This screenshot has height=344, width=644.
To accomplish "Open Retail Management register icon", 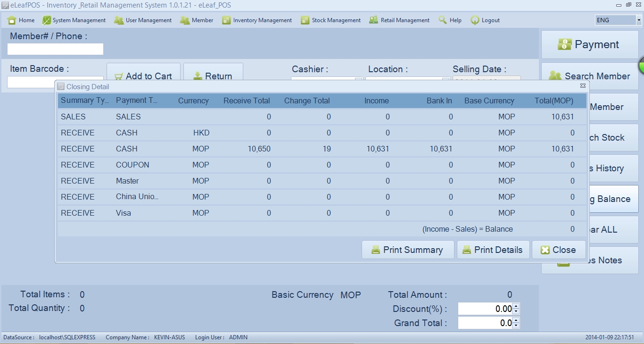I will click(373, 20).
